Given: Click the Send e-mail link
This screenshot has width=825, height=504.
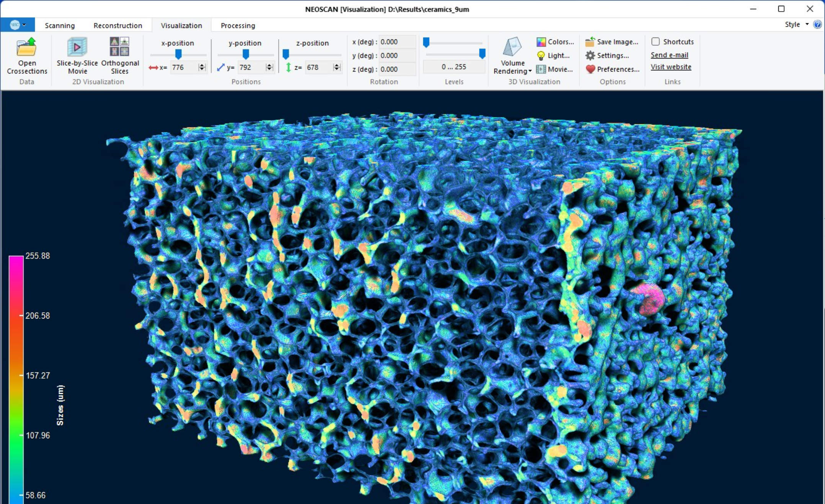Looking at the screenshot, I should click(x=669, y=55).
